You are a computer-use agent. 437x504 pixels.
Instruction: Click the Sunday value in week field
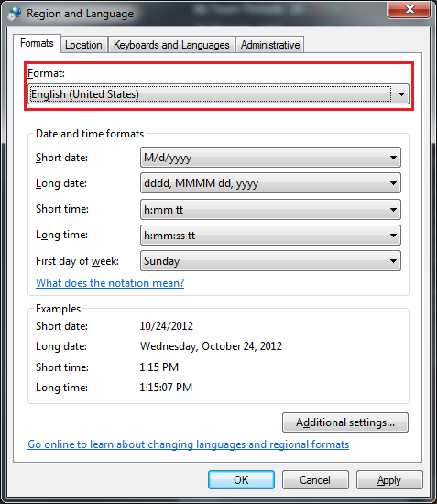[161, 261]
